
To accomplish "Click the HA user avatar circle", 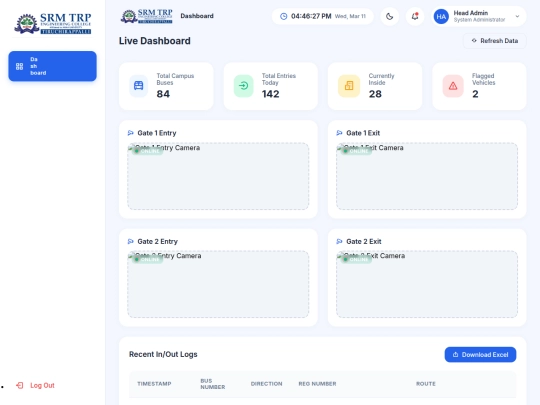I will (441, 17).
